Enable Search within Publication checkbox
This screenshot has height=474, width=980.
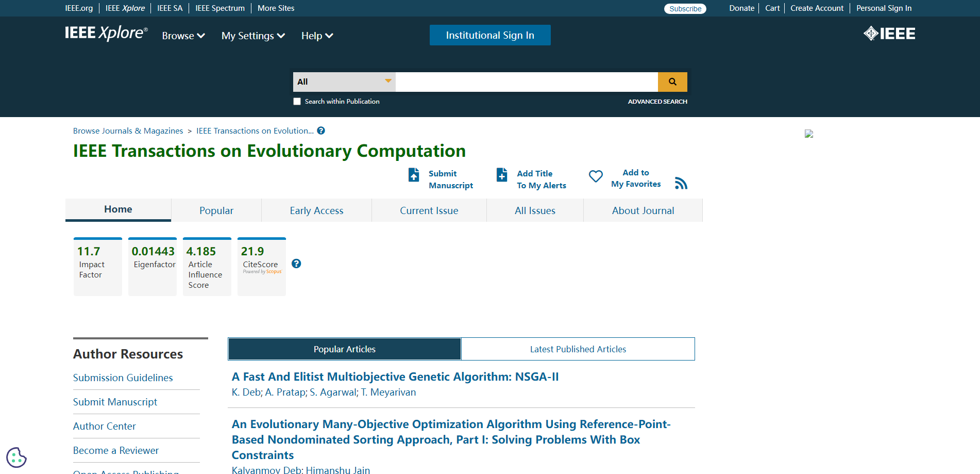tap(297, 102)
